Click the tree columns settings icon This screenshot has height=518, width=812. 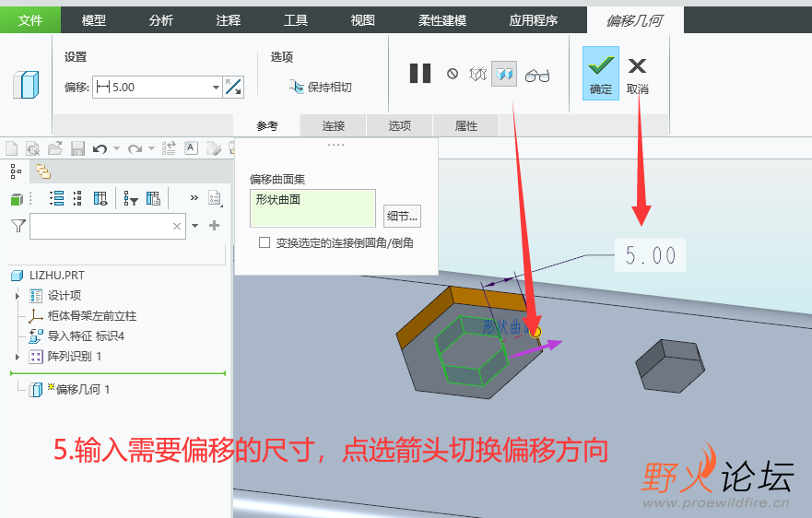pyautogui.click(x=153, y=198)
